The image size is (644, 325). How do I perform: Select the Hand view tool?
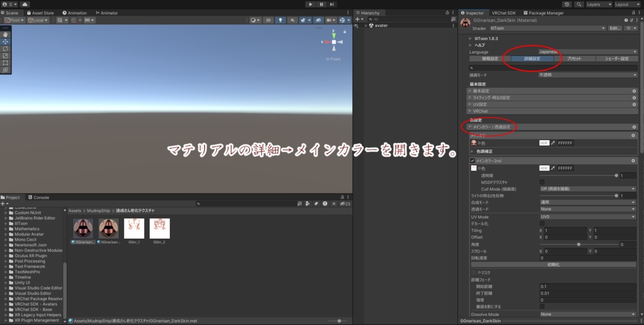(5, 35)
